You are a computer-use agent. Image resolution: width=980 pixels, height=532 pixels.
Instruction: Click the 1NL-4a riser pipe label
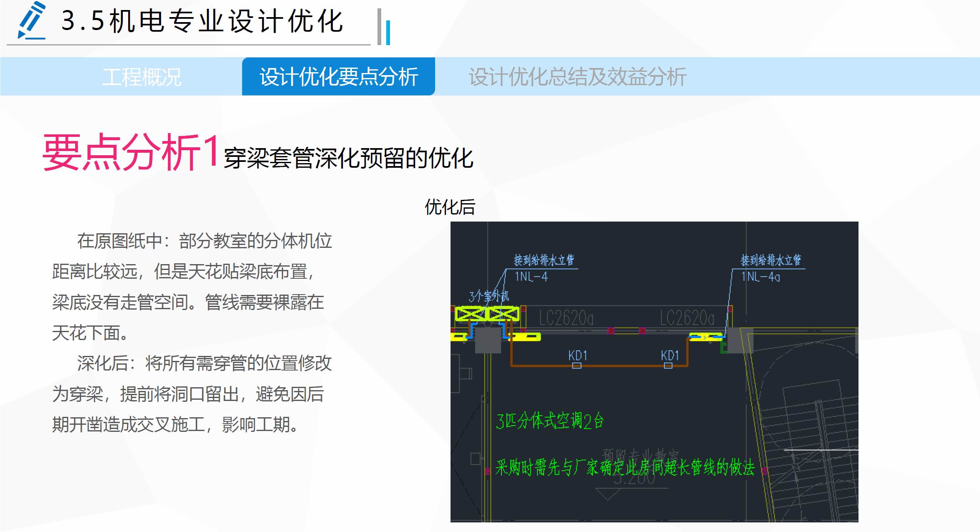point(760,276)
